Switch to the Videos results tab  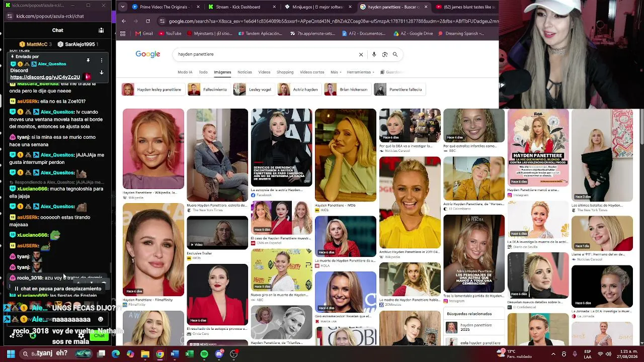coord(264,72)
